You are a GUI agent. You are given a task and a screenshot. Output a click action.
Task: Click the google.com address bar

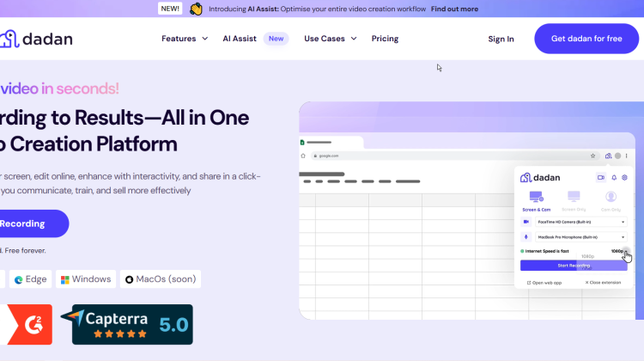tap(454, 156)
